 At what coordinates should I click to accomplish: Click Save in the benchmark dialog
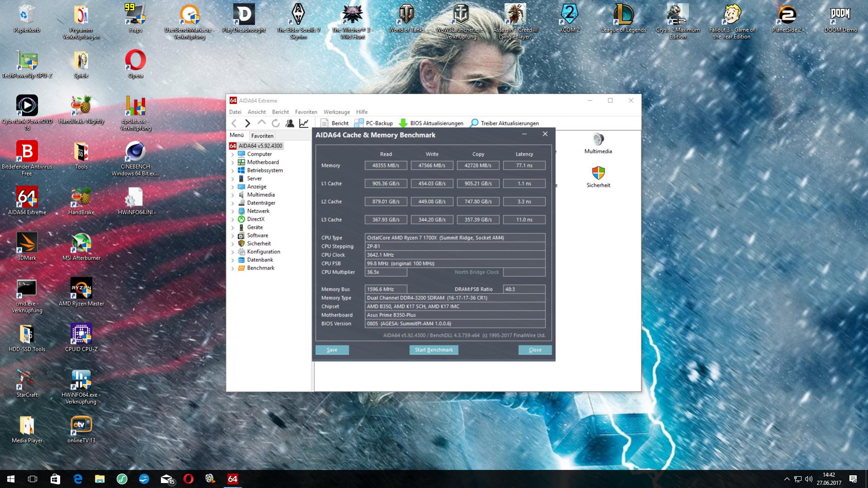(332, 350)
